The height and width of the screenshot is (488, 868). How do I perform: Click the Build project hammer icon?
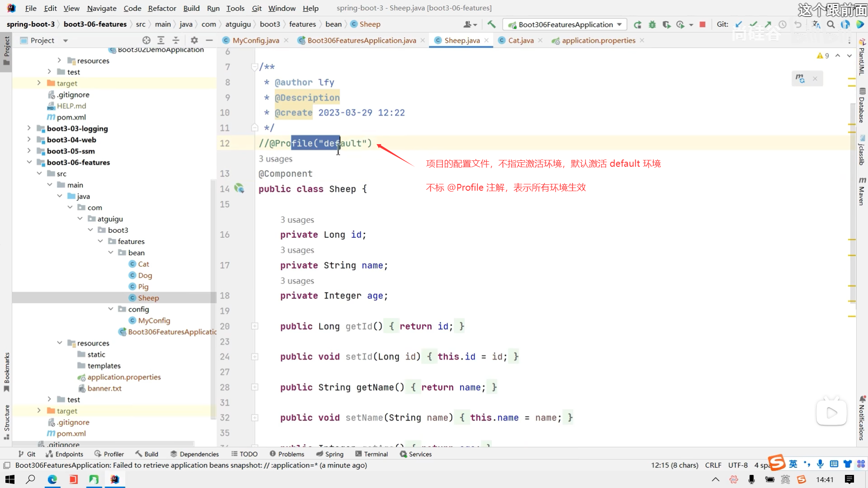[491, 24]
